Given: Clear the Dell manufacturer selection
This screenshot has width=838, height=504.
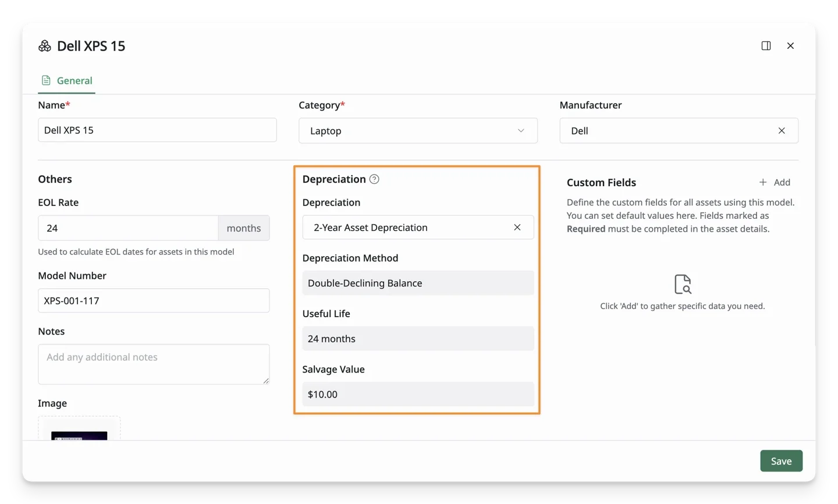Looking at the screenshot, I should coord(782,130).
